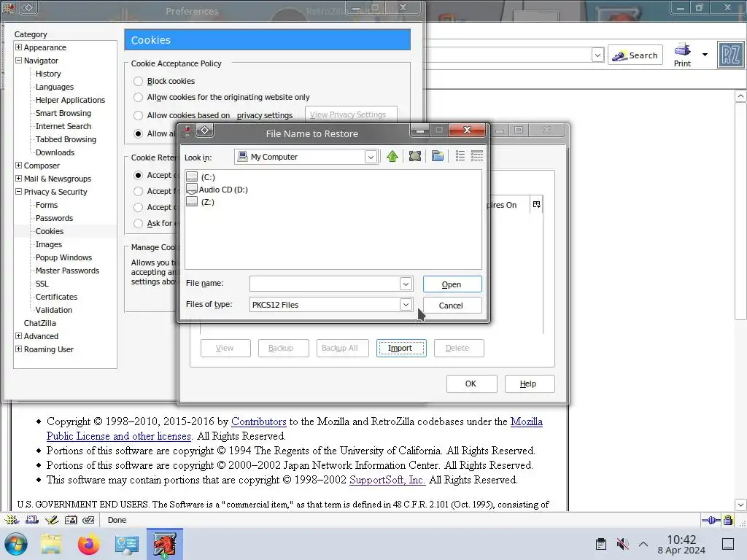Open the notification center icon
Image resolution: width=747 pixels, height=560 pixels.
(728, 544)
